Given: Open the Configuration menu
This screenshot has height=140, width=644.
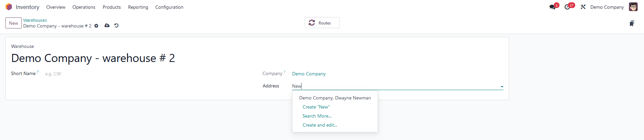Looking at the screenshot, I should tap(169, 7).
